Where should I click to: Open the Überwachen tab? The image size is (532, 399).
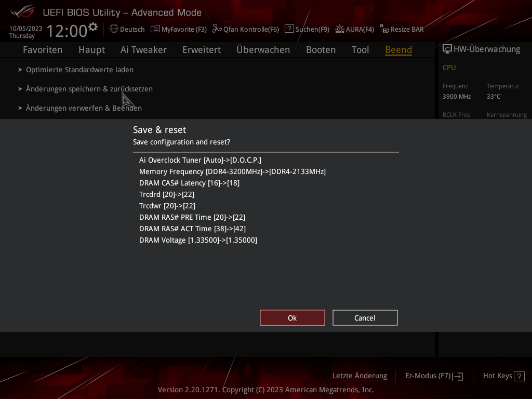[x=263, y=50]
